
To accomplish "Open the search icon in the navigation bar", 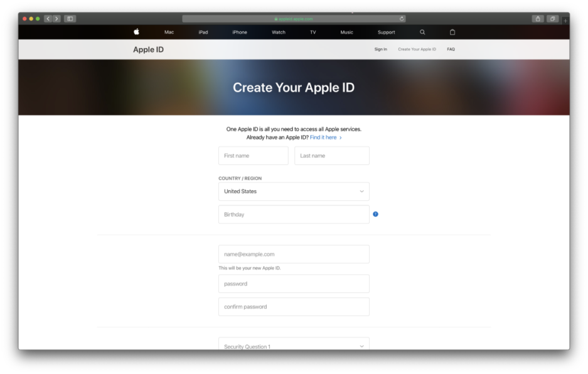I will pyautogui.click(x=422, y=32).
